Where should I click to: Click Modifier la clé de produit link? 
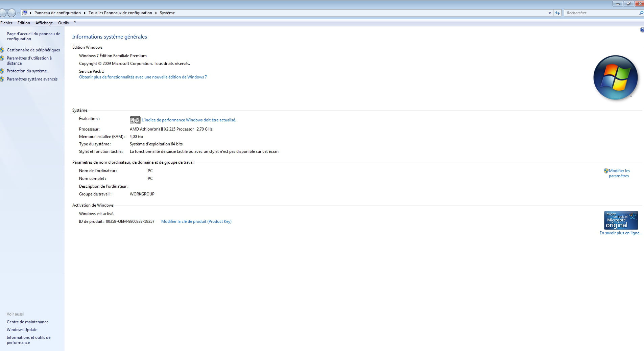click(196, 221)
